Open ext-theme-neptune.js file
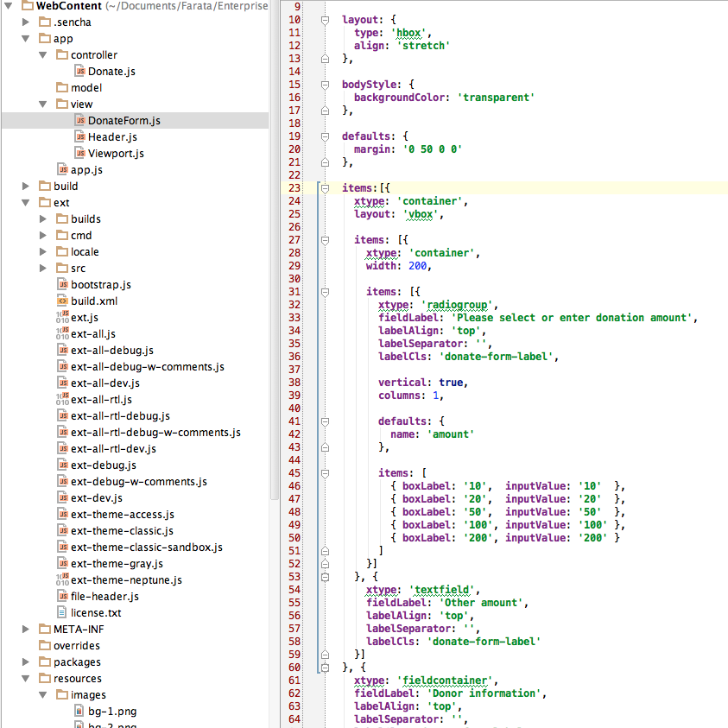This screenshot has width=728, height=728. 126,580
